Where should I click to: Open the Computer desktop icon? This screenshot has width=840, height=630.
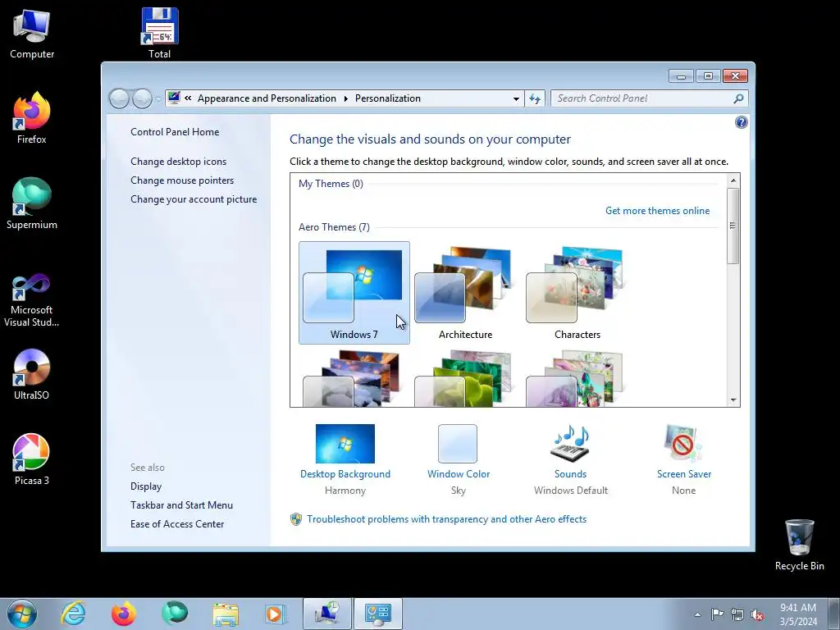(x=32, y=33)
